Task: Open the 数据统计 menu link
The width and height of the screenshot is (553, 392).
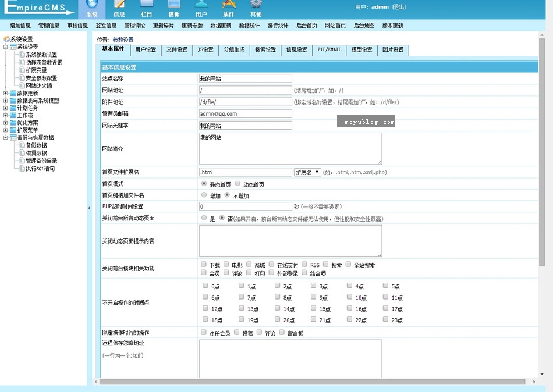Action: (x=249, y=26)
